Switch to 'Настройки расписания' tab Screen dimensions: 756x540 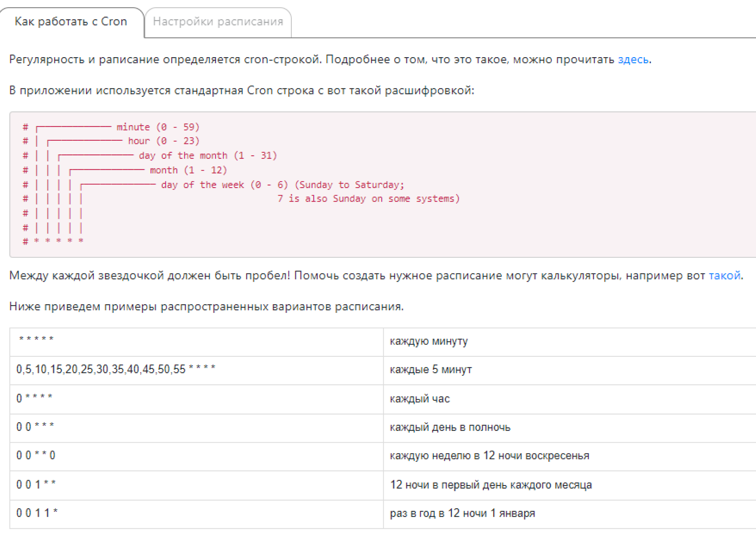(x=218, y=22)
